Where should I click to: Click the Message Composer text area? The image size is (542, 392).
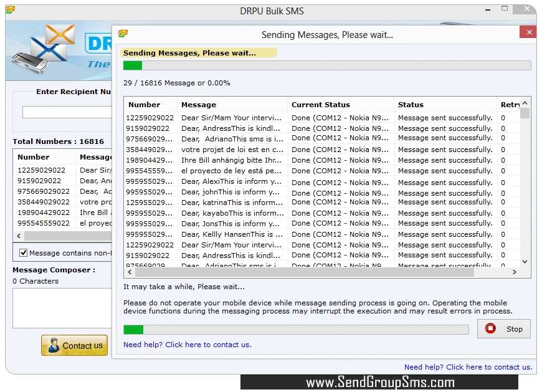tap(62, 308)
